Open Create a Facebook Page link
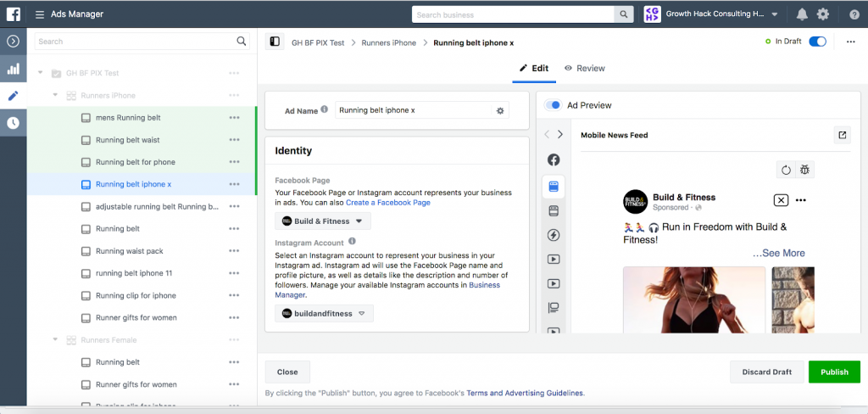The width and height of the screenshot is (868, 414). (388, 202)
